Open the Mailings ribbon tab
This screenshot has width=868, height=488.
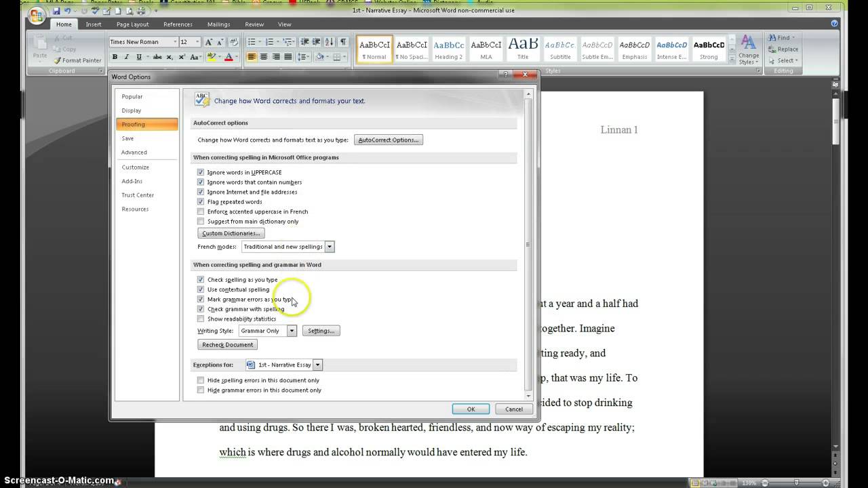[218, 24]
